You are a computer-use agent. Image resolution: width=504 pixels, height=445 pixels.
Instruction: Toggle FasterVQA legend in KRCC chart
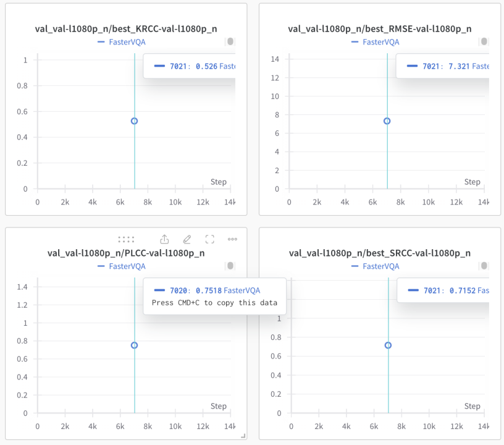pos(127,42)
